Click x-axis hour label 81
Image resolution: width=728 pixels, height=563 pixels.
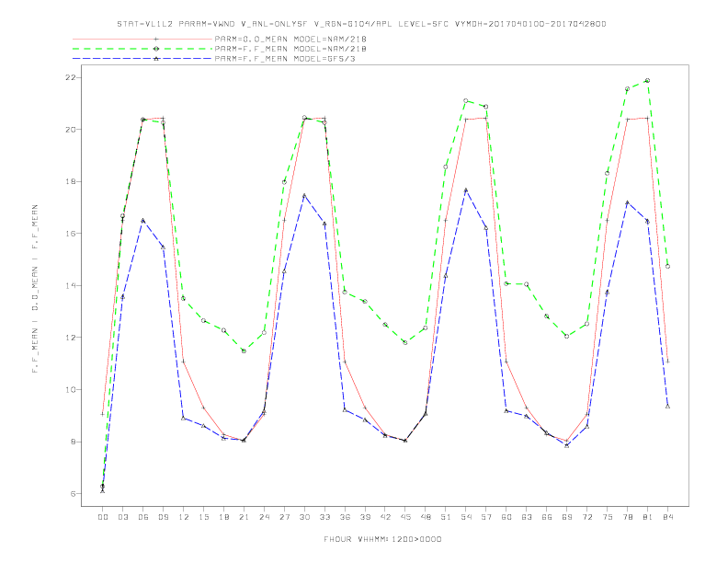point(647,517)
